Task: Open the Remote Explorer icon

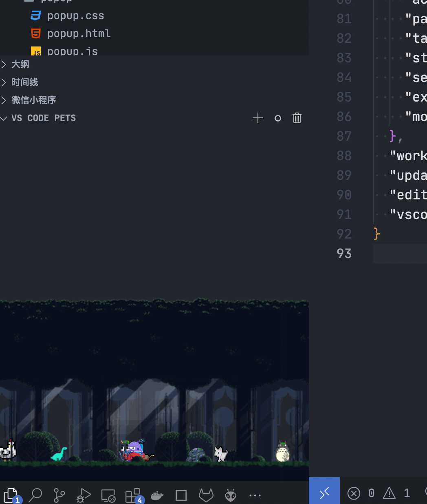Action: click(x=108, y=495)
